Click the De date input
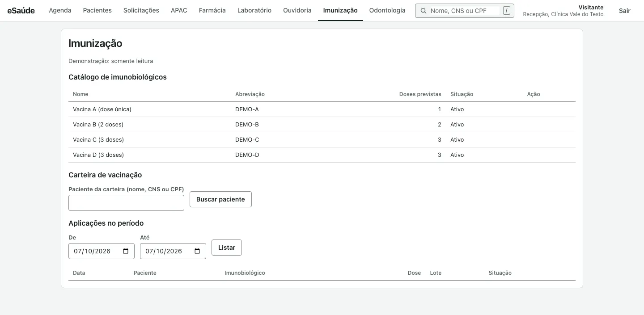This screenshot has width=644, height=315. pyautogui.click(x=102, y=251)
